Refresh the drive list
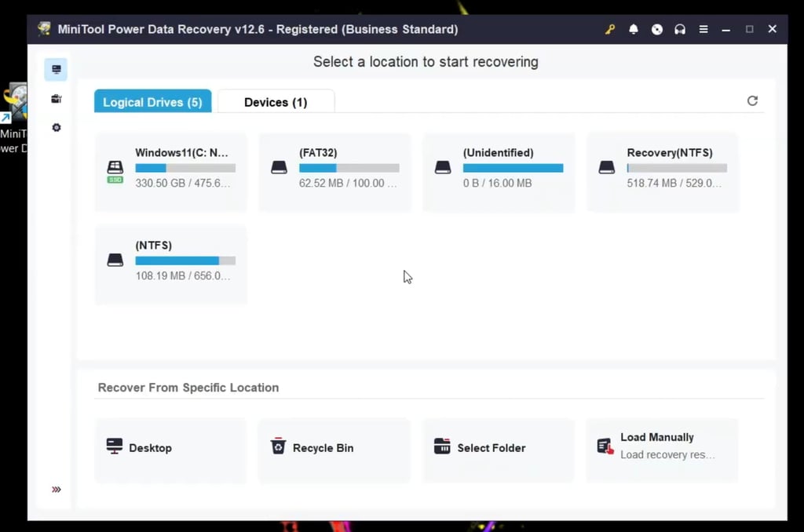Image resolution: width=804 pixels, height=532 pixels. 752,100
